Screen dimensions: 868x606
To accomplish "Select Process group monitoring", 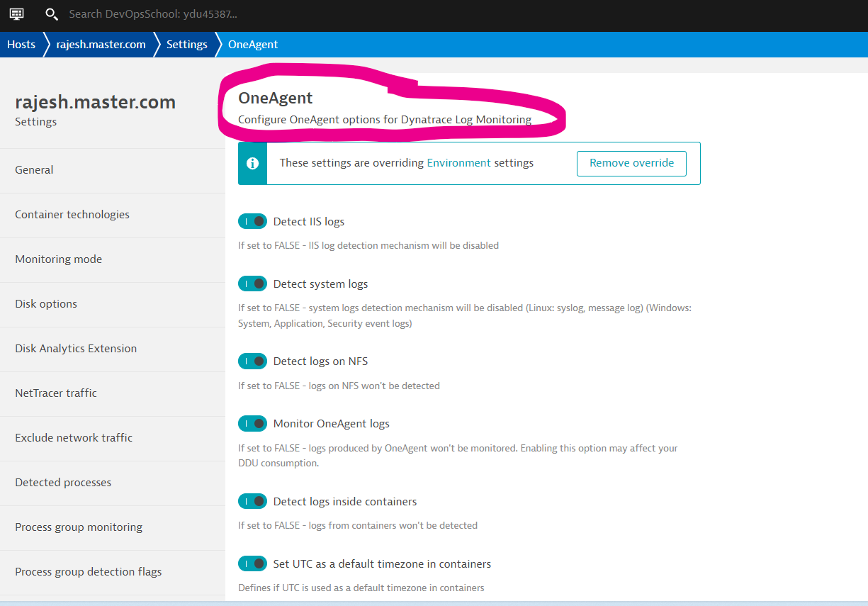I will [x=113, y=527].
